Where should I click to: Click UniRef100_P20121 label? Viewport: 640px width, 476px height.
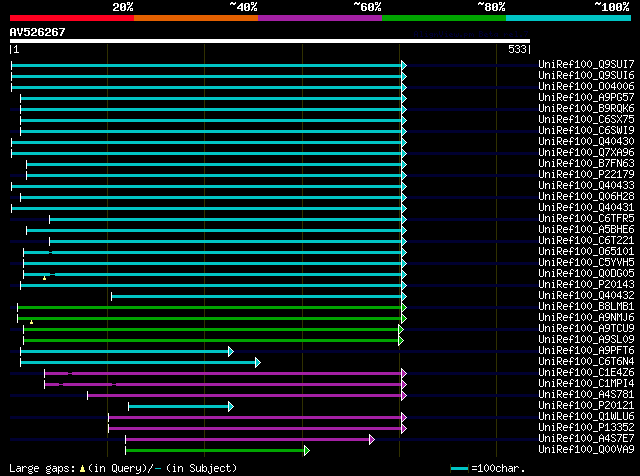point(586,406)
